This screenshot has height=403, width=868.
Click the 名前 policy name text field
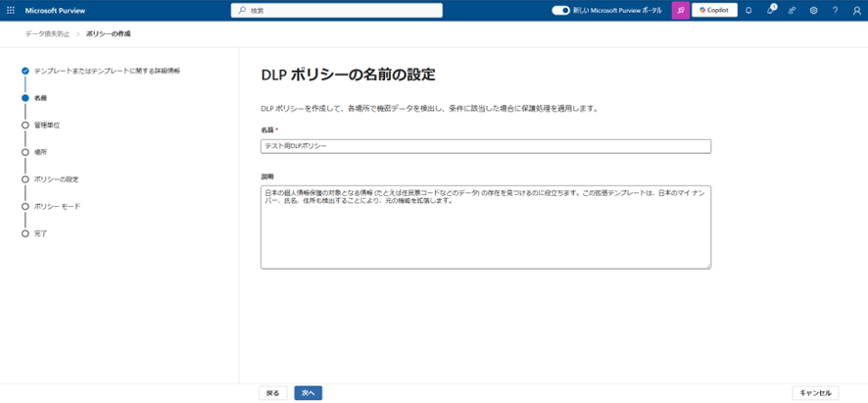click(x=485, y=146)
